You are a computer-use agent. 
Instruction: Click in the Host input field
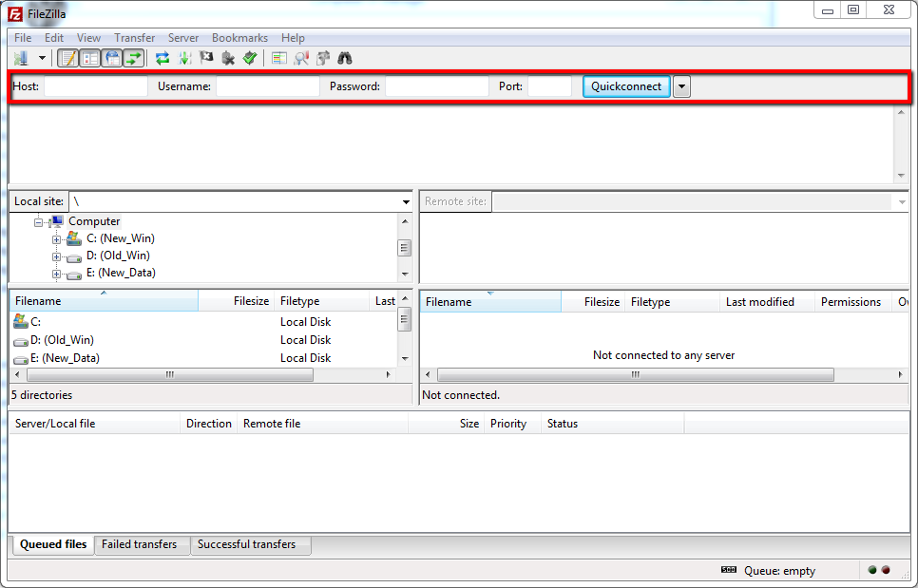pos(95,86)
